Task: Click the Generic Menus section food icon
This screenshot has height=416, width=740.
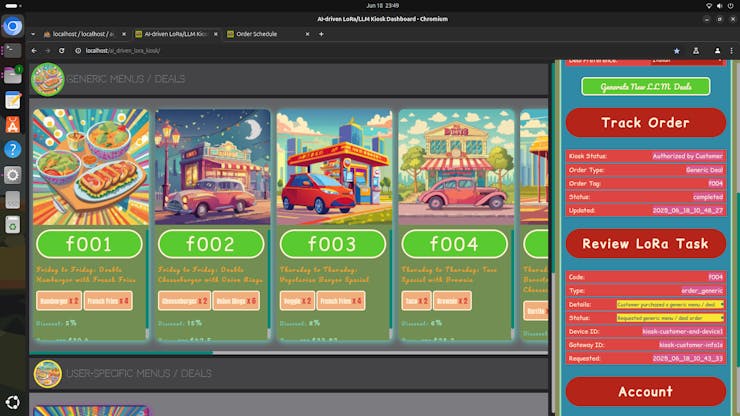Action: [x=47, y=79]
